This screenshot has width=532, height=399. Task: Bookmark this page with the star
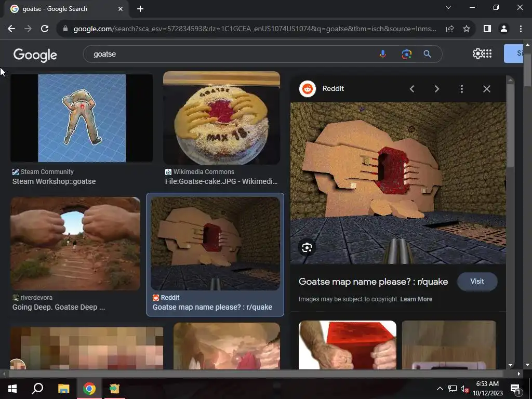click(x=467, y=29)
